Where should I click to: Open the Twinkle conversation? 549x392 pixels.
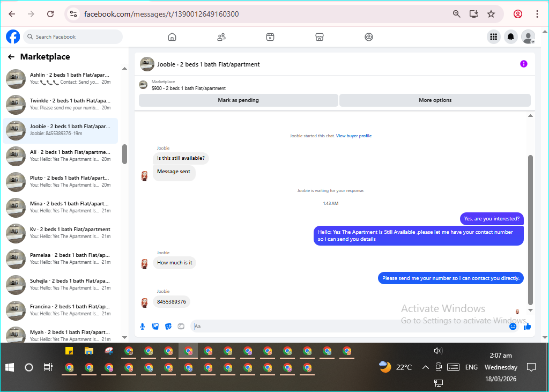pos(60,104)
